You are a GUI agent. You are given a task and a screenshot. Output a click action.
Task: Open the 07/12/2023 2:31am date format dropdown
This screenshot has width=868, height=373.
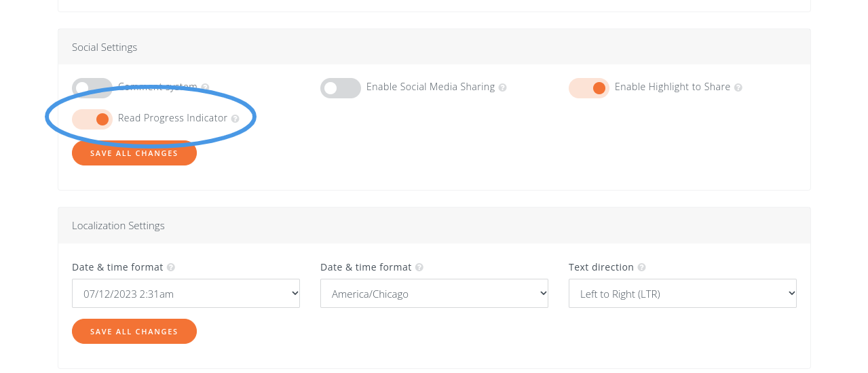(x=186, y=294)
